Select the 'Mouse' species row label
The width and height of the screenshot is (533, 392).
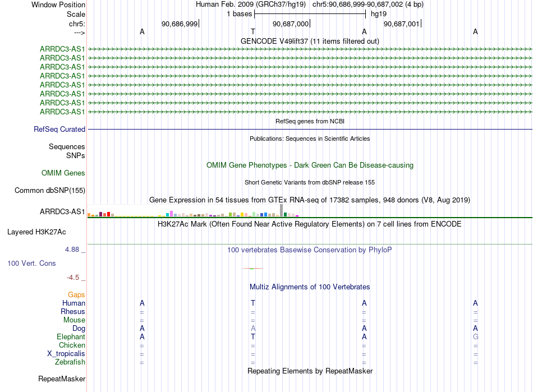pyautogui.click(x=74, y=320)
